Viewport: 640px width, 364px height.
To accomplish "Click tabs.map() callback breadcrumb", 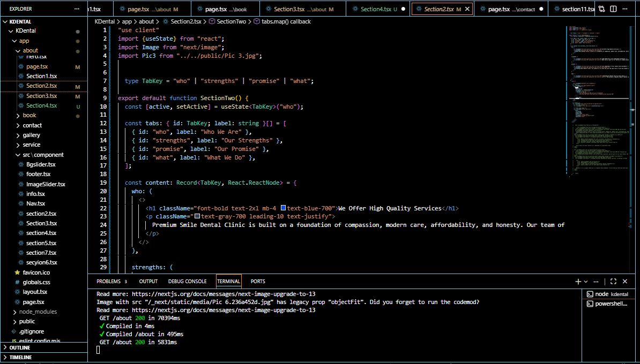I will pyautogui.click(x=286, y=21).
